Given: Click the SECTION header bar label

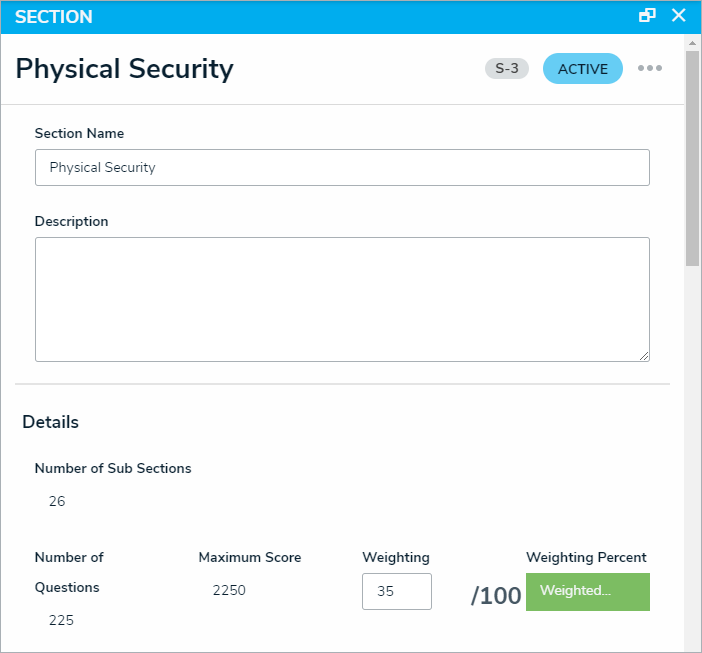Looking at the screenshot, I should [54, 17].
